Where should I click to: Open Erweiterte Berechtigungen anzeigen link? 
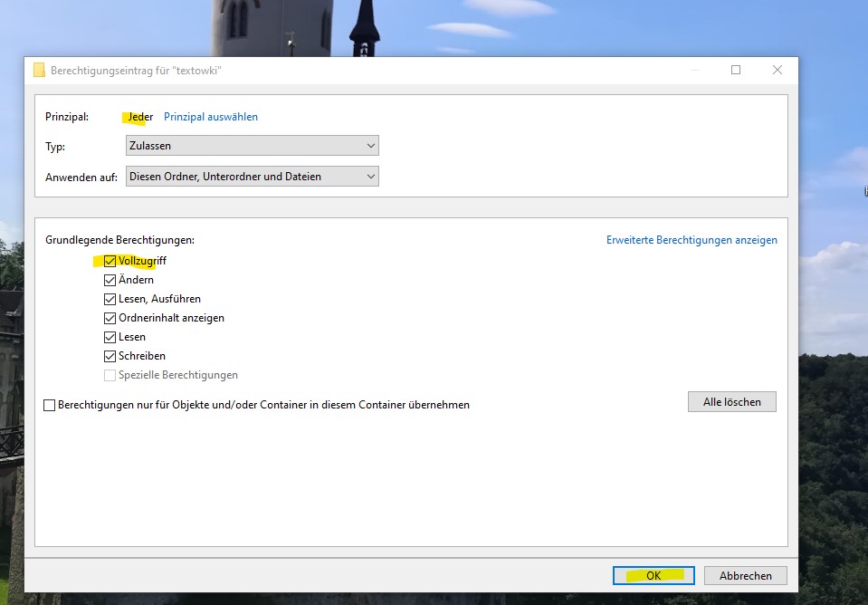(x=692, y=240)
